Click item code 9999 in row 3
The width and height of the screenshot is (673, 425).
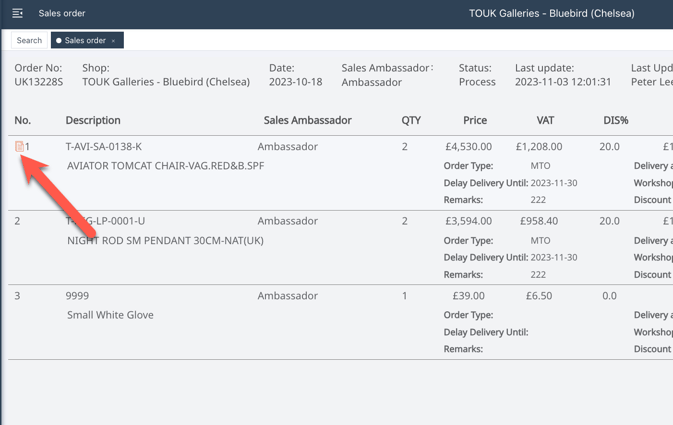point(78,296)
